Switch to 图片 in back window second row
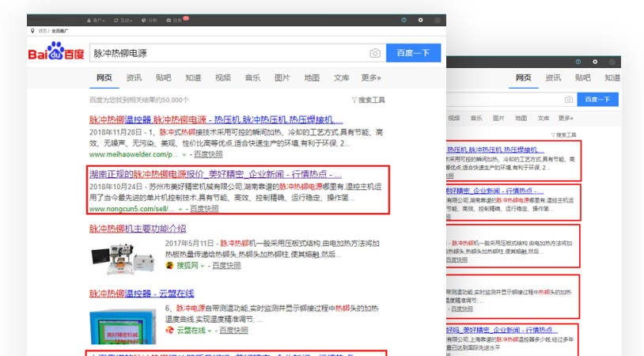Screen dimensions: 644x356 coord(498,118)
